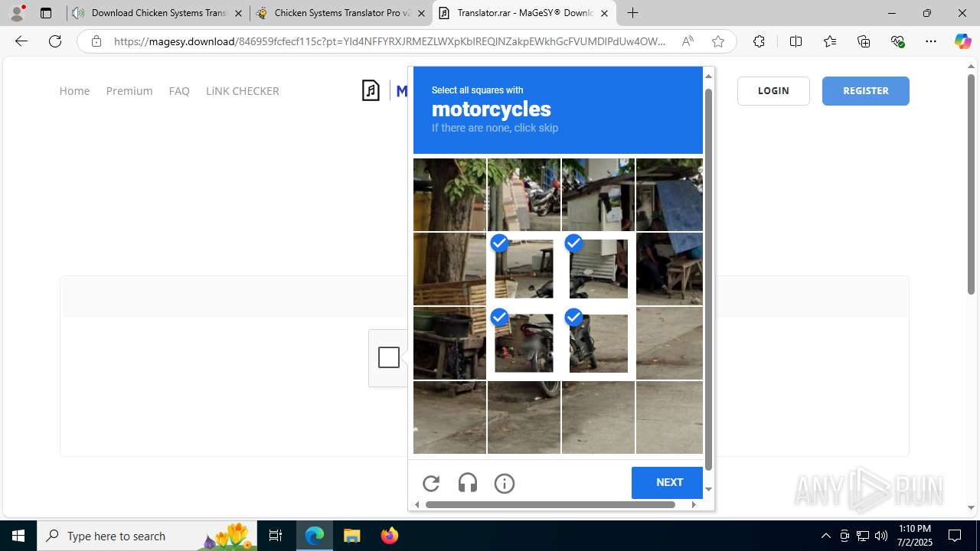
Task: Open Windows Start menu
Action: point(18,536)
